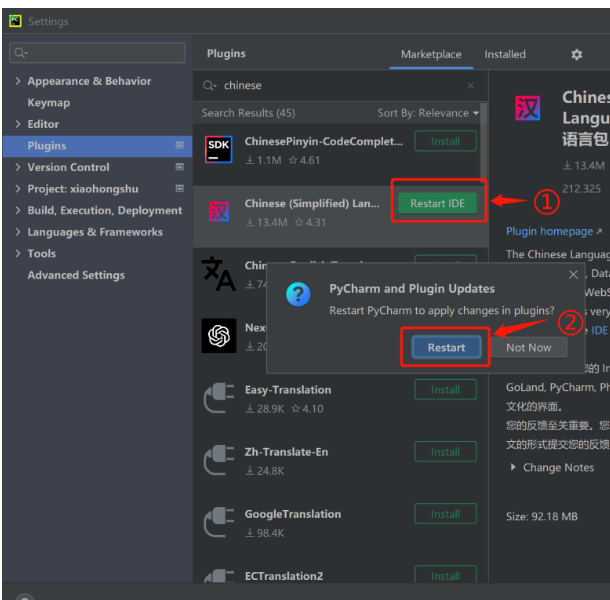Click the magnifier icon in the plugin search
Image resolution: width=610 pixels, height=600 pixels.
pos(209,85)
